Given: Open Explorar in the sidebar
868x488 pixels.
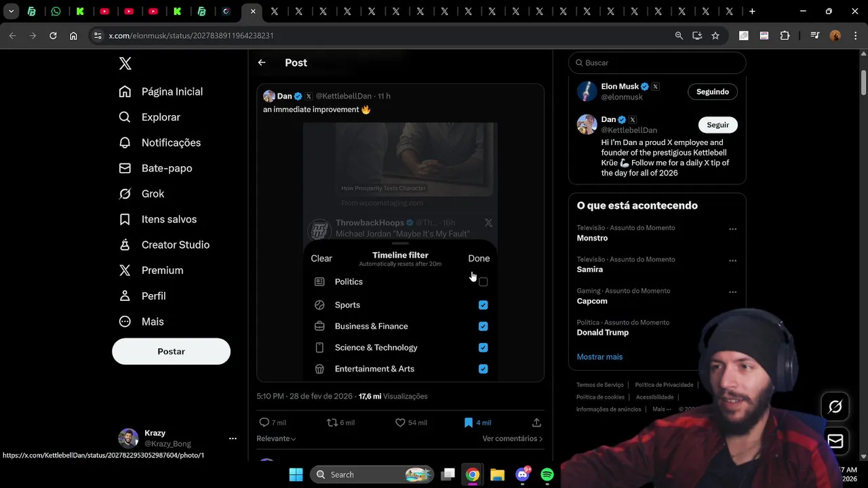Looking at the screenshot, I should point(150,117).
